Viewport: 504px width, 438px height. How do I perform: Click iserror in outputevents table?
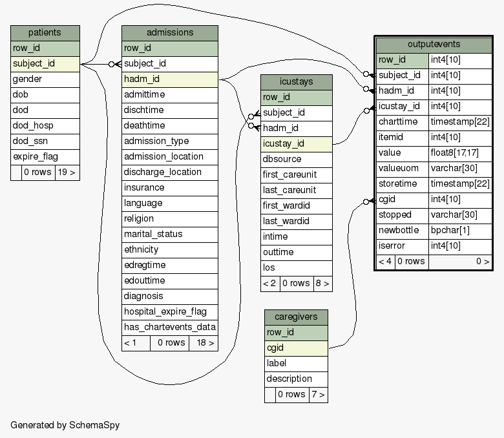click(403, 246)
